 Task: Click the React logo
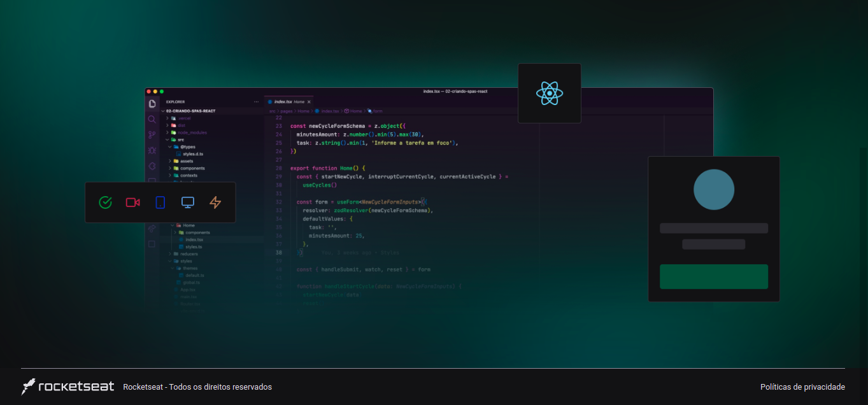coord(549,93)
